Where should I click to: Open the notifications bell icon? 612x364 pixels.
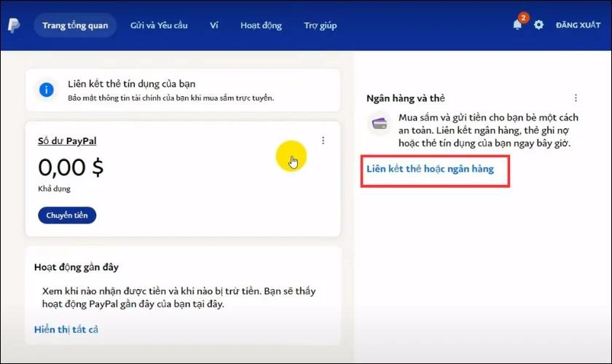click(x=517, y=25)
